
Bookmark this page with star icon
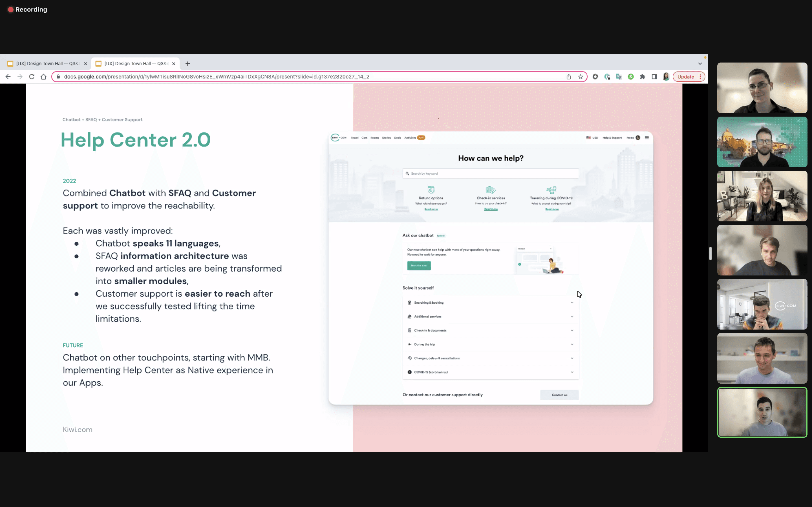pos(581,77)
